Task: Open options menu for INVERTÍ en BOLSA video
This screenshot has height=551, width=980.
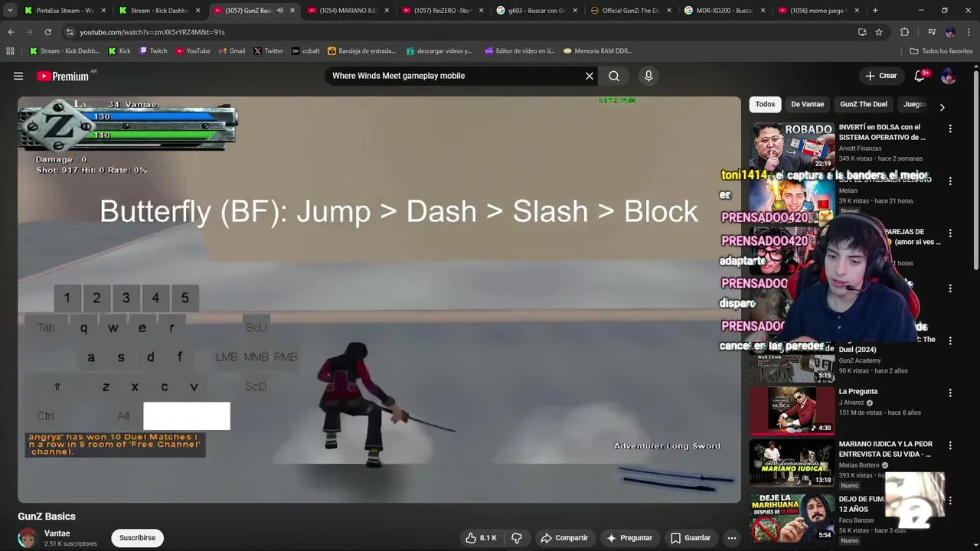Action: coord(950,129)
